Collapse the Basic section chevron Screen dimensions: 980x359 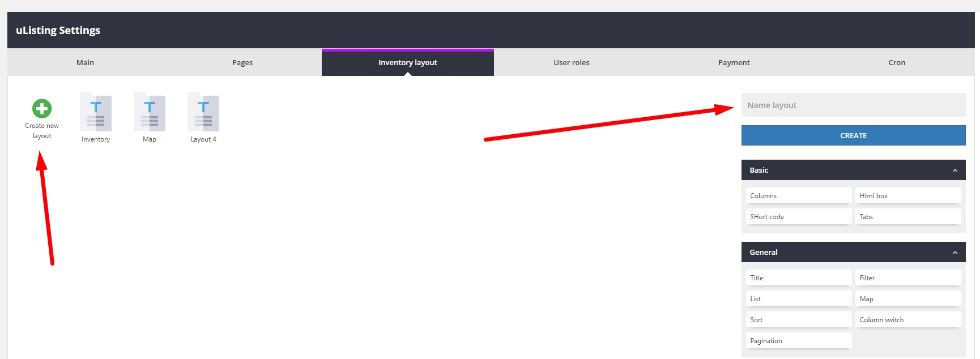coord(955,170)
